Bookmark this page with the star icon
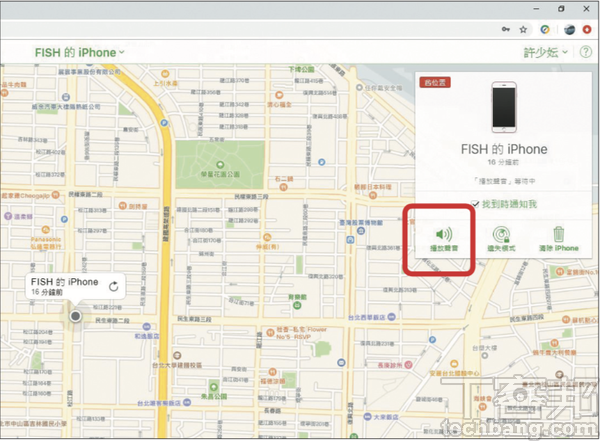Screen dimensions: 600x441 click(523, 29)
